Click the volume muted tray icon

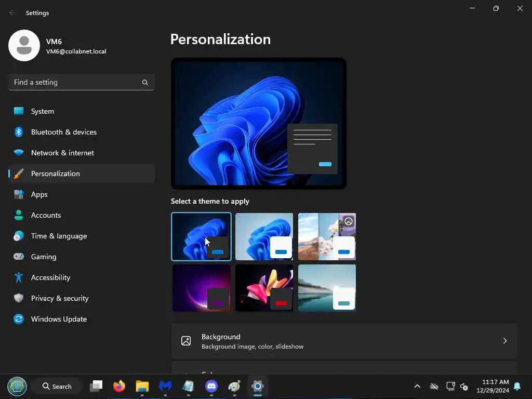click(464, 386)
